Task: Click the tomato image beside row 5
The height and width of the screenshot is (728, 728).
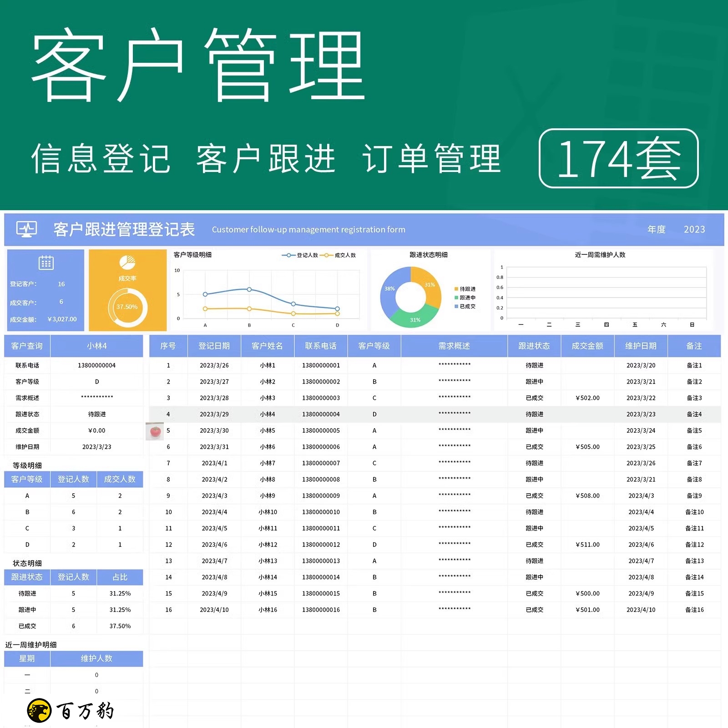Action: (155, 431)
